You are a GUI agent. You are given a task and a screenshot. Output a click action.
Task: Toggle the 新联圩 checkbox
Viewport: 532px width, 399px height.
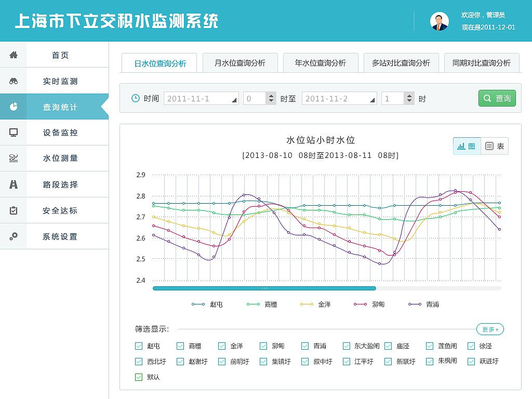(388, 362)
